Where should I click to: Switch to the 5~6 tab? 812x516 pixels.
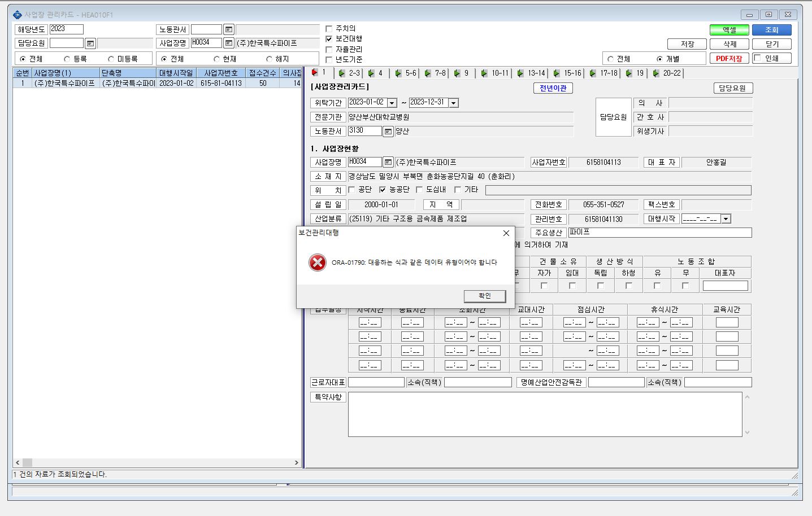tap(406, 73)
